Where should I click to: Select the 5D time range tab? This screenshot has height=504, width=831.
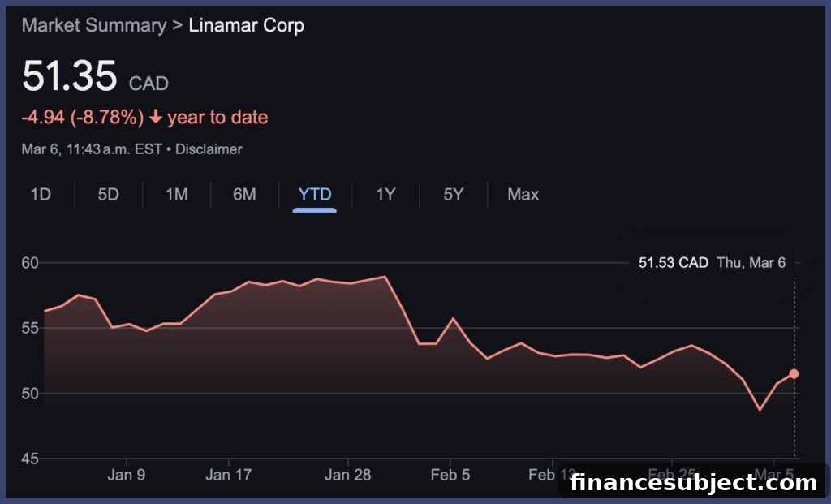coord(108,195)
